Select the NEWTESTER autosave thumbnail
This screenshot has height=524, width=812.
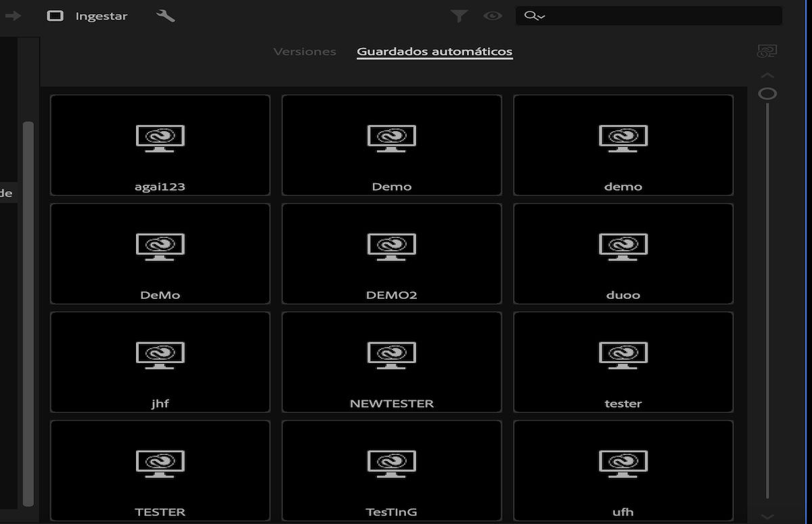point(391,362)
